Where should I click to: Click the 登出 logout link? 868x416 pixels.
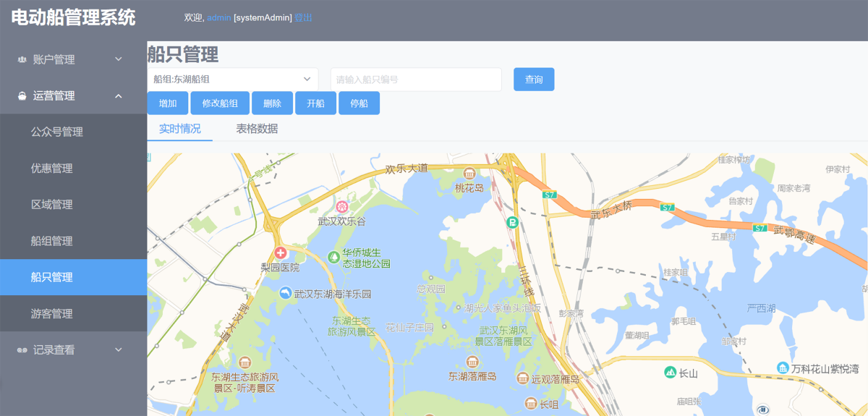tap(303, 17)
